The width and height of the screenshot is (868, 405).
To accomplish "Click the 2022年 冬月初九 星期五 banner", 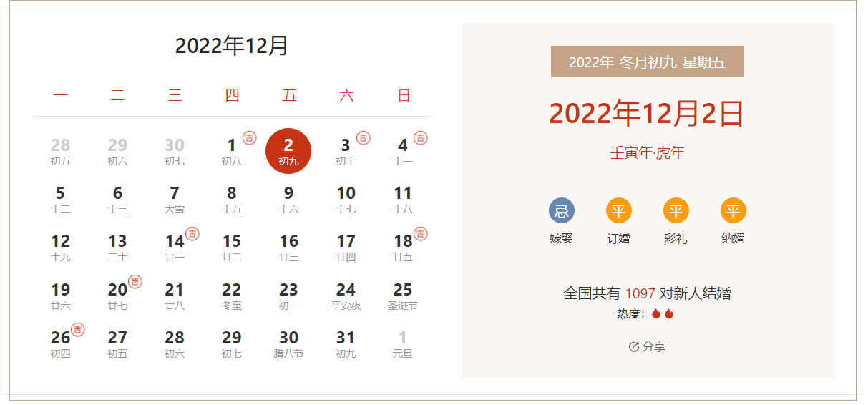I will pyautogui.click(x=648, y=62).
